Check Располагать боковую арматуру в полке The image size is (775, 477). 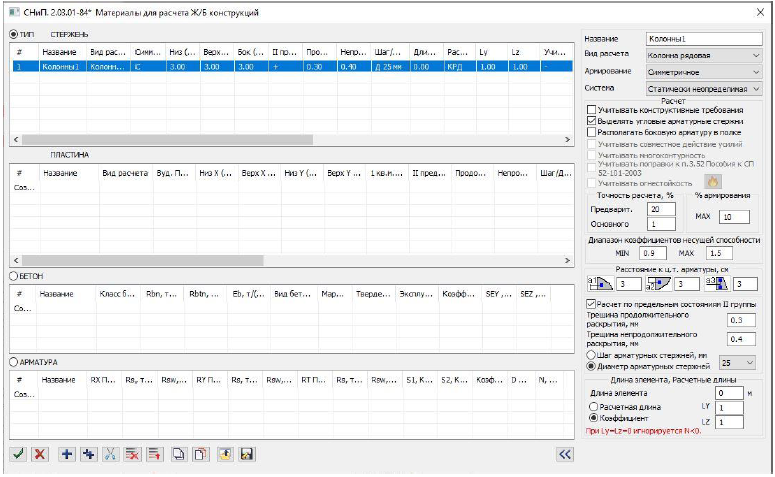pyautogui.click(x=591, y=132)
